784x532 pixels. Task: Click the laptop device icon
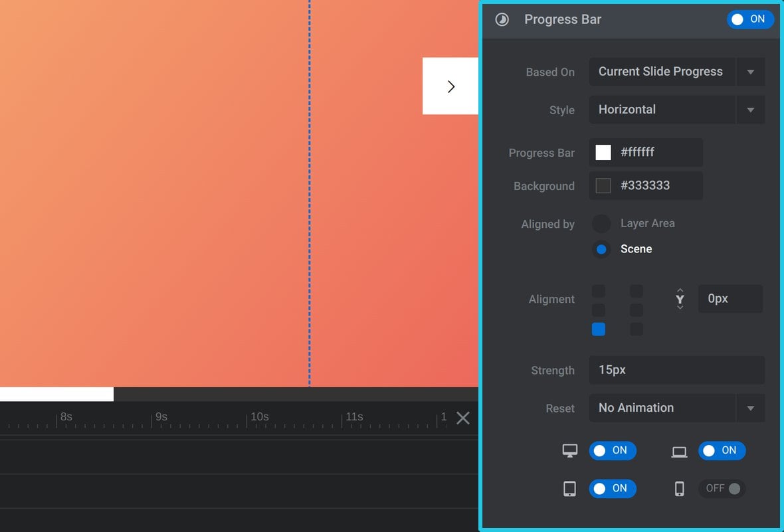679,452
